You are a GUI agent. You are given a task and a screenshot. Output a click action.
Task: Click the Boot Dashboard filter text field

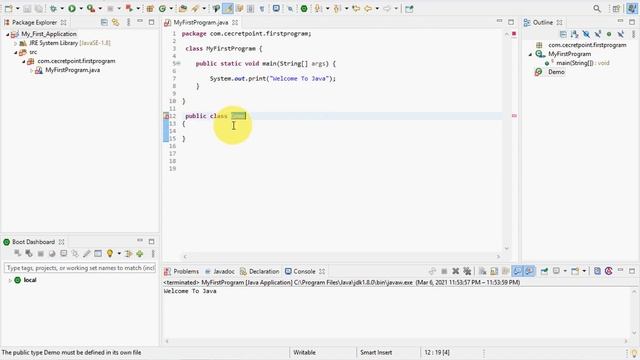coord(80,268)
